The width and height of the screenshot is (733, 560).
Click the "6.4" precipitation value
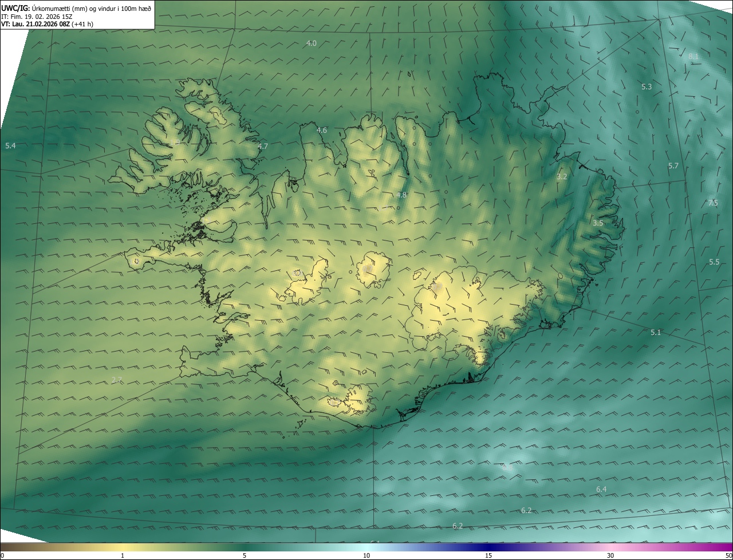[601, 490]
